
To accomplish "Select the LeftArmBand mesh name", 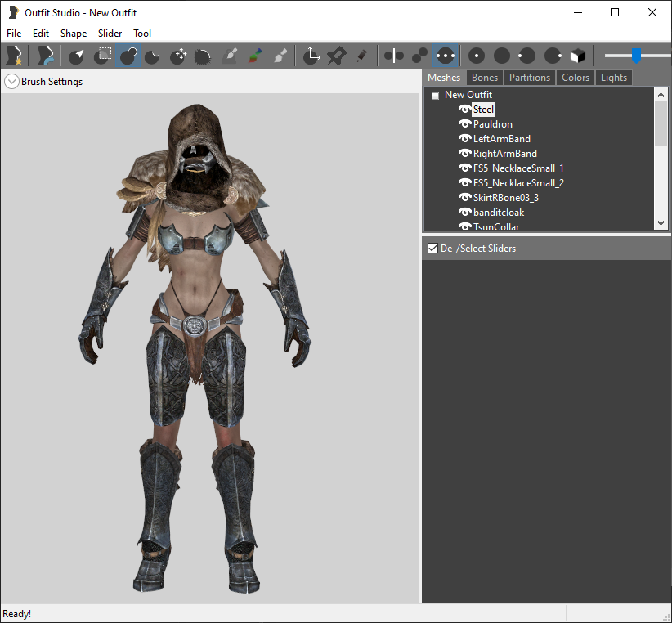I will pos(501,138).
